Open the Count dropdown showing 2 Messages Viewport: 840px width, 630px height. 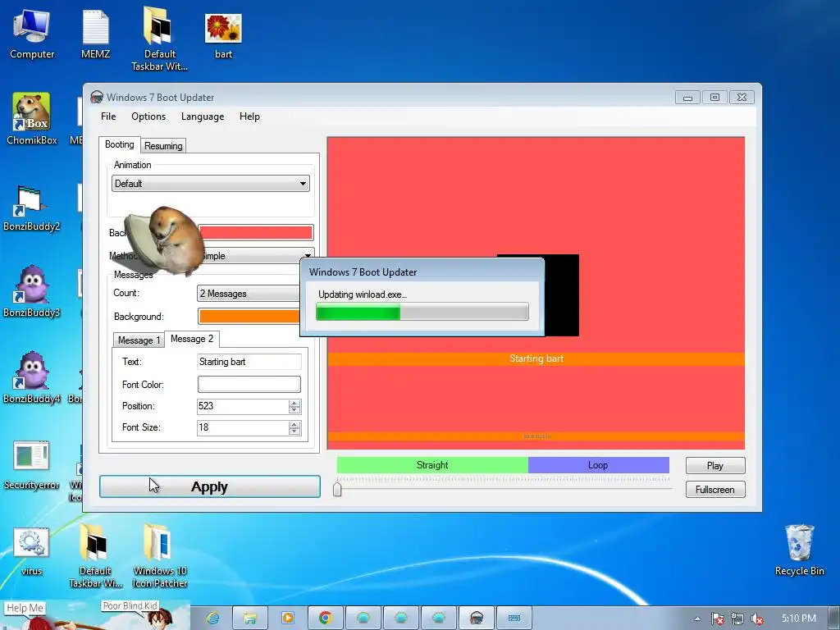tap(249, 294)
